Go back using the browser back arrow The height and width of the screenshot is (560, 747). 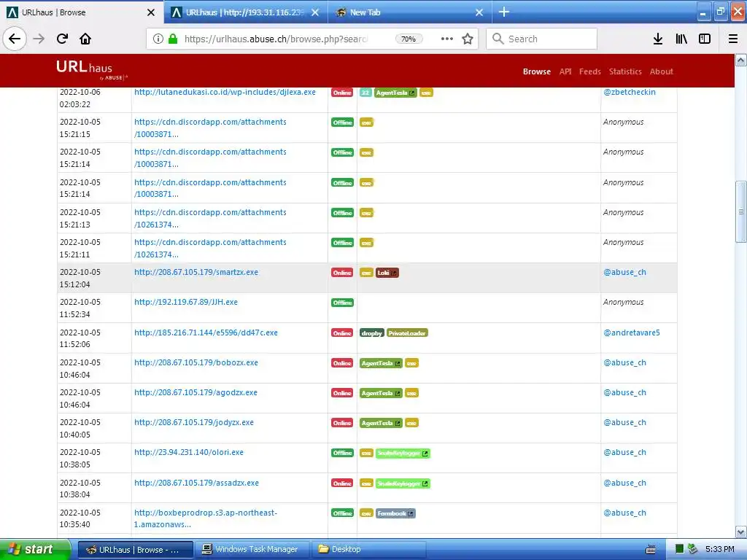[x=15, y=39]
